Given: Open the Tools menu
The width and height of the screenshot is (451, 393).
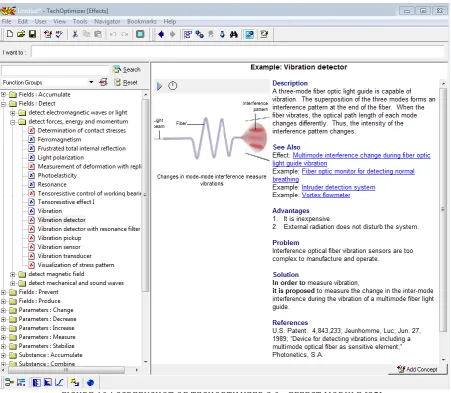Looking at the screenshot, I should pos(80,21).
